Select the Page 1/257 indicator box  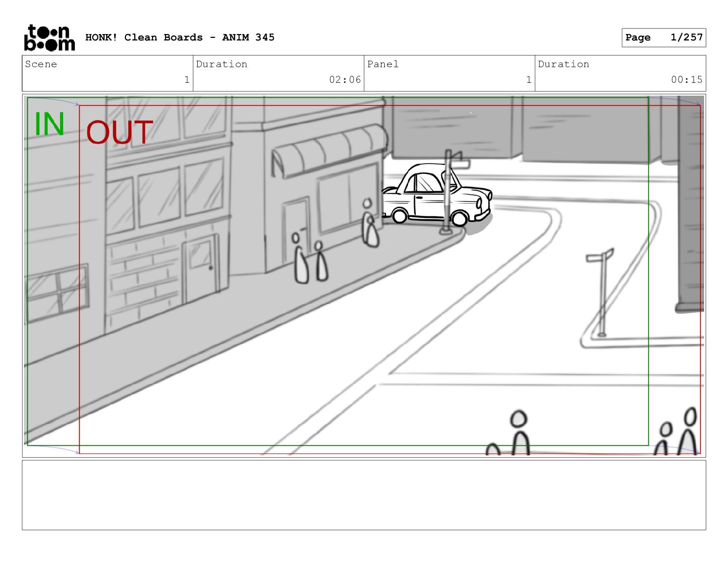click(663, 38)
